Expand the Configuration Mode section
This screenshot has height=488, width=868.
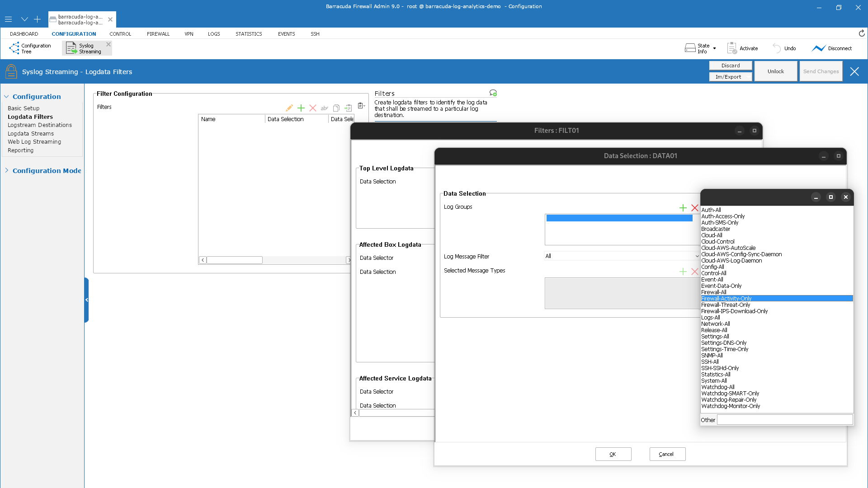(x=6, y=170)
